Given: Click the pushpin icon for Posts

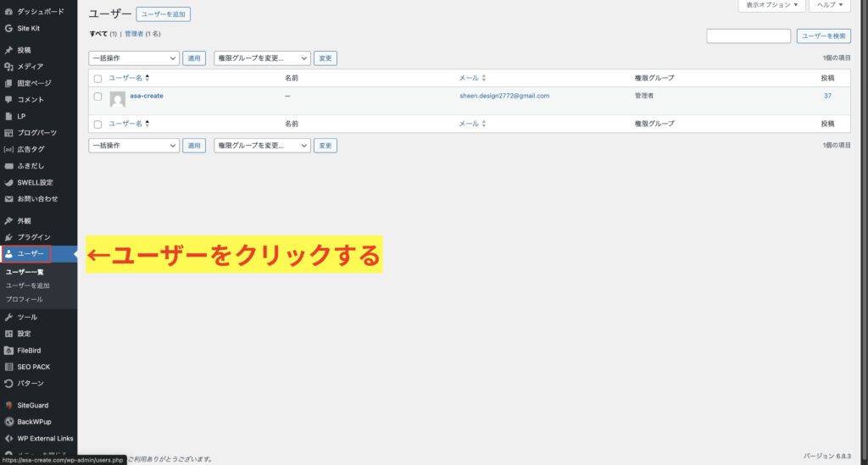Looking at the screenshot, I should coord(8,50).
